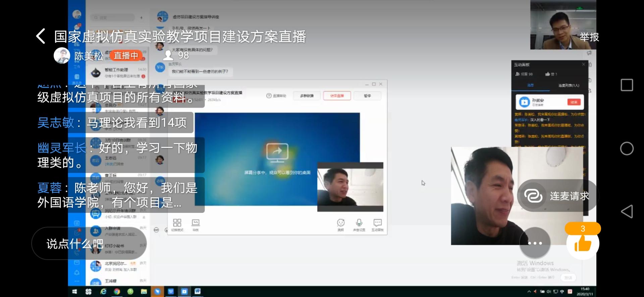Click the group message 我们能不能看到一些虚仿的例子?
Viewport: 644px width, 297px height.
[x=200, y=71]
